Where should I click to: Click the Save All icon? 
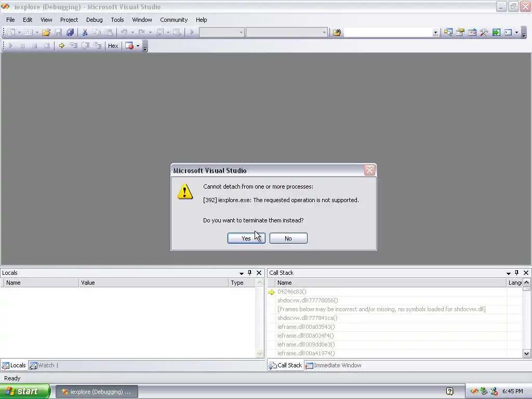(x=70, y=32)
